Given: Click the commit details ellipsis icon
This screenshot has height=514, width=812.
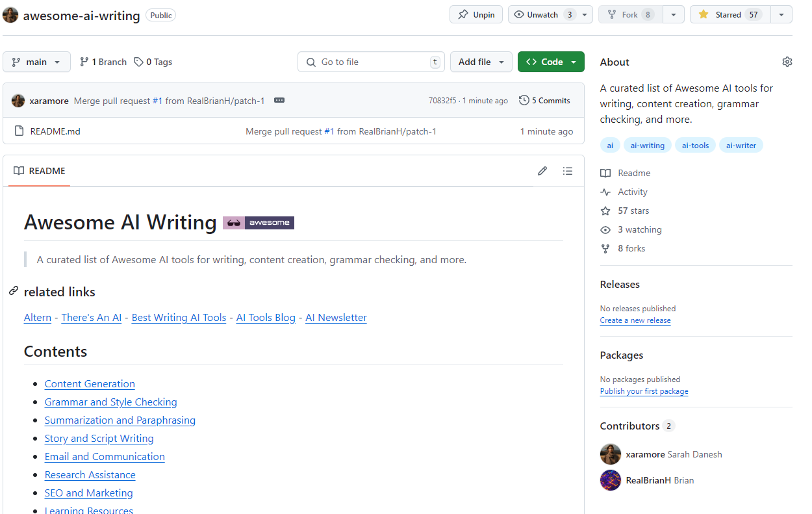Looking at the screenshot, I should (x=279, y=101).
